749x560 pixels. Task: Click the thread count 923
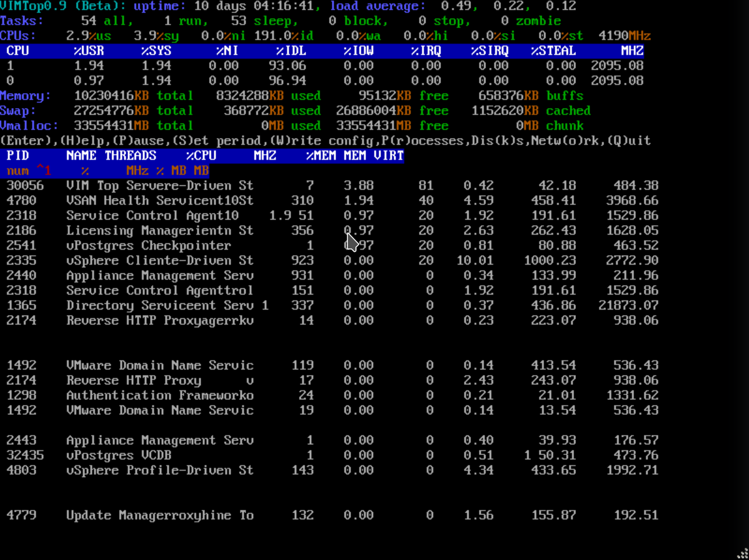(302, 260)
